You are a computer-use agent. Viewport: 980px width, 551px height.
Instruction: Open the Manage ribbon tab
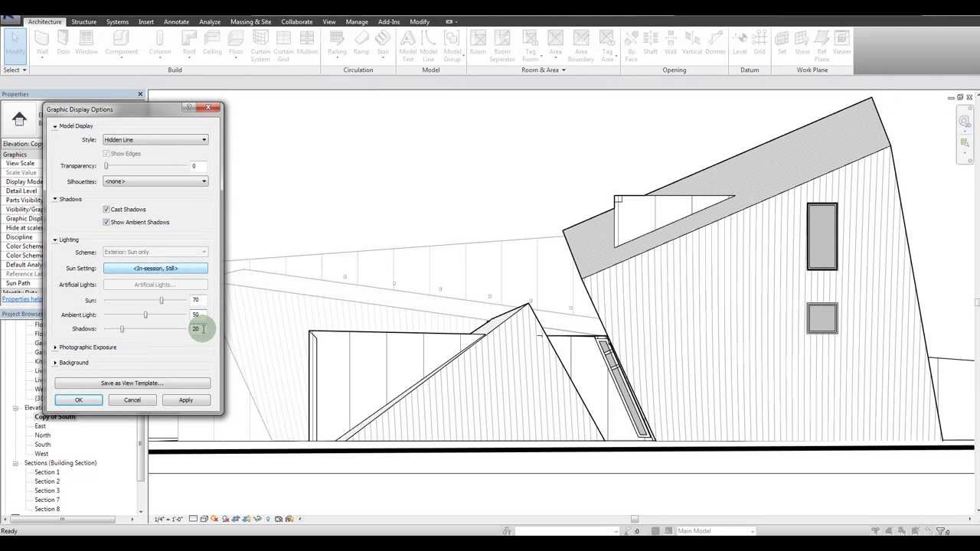pyautogui.click(x=357, y=21)
